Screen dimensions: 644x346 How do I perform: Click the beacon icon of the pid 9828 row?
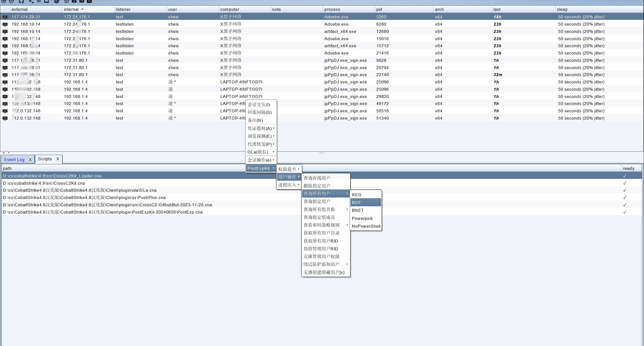click(5, 61)
